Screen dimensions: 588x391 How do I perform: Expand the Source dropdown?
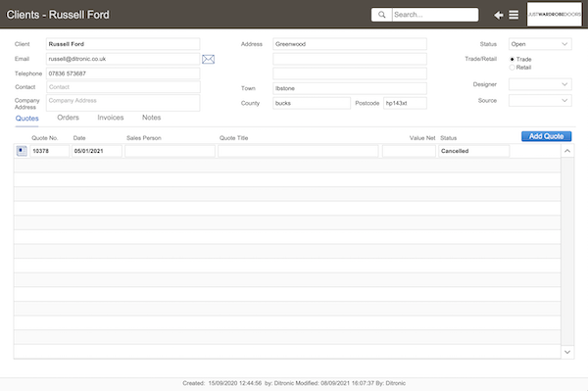tap(540, 101)
